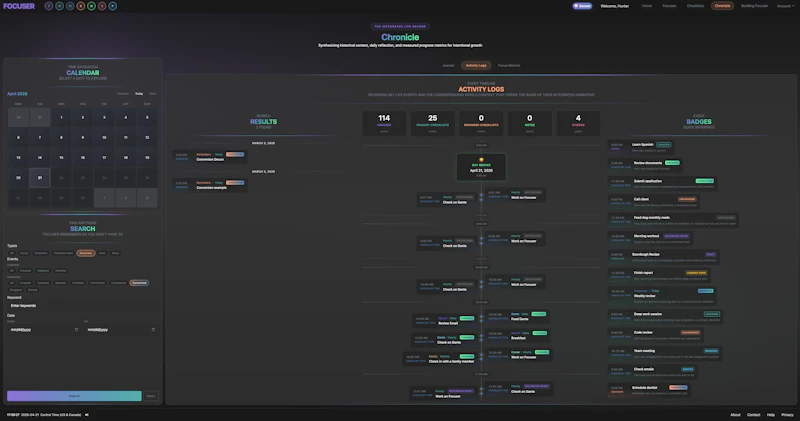Click the sun icon on the Day Begins card
This screenshot has height=421, width=800.
[481, 160]
